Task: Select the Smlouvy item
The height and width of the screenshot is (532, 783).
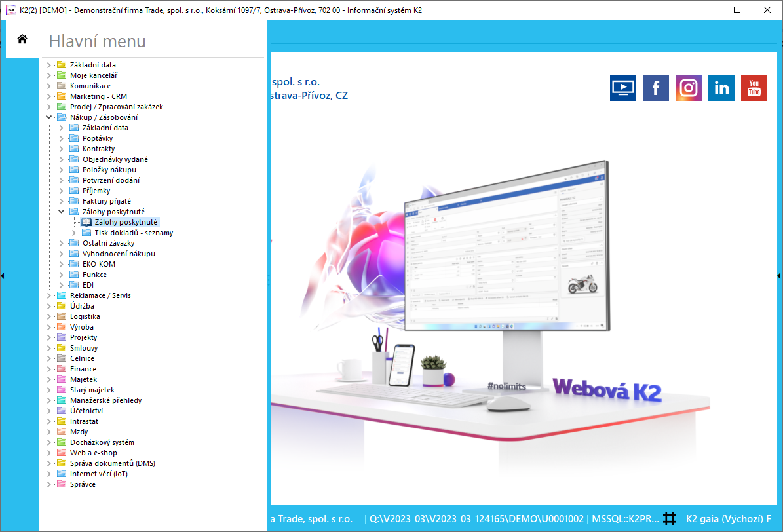Action: (x=84, y=348)
